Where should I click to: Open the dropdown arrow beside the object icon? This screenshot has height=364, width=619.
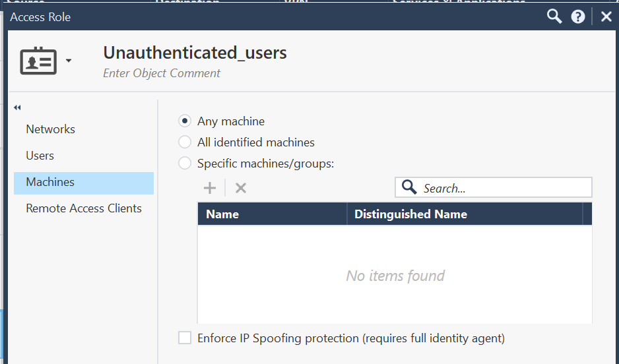click(x=69, y=61)
